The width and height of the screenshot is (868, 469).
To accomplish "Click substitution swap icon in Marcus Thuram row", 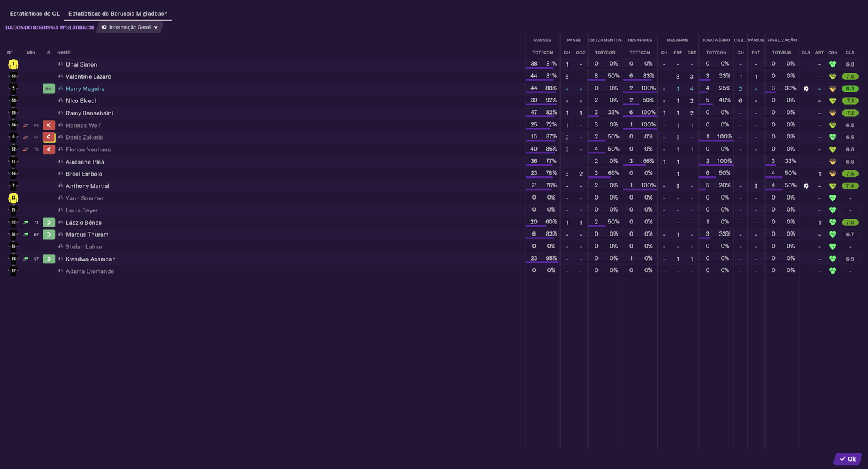I will tap(26, 235).
